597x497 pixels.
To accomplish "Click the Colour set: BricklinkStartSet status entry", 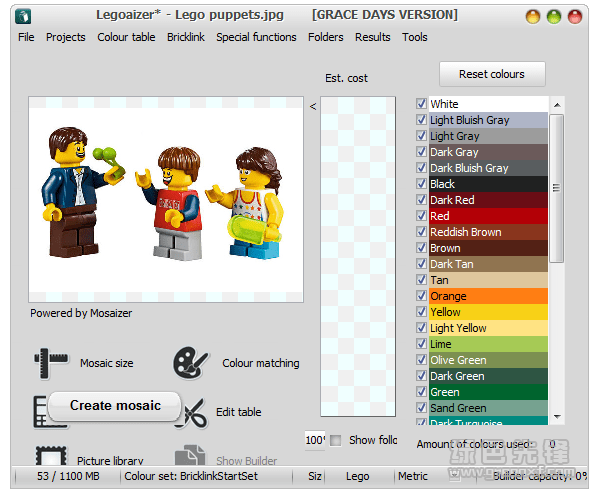I will [x=191, y=476].
